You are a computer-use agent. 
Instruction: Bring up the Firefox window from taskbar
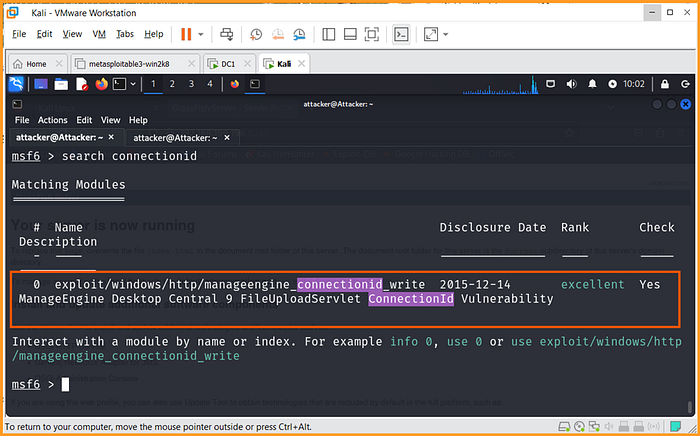point(235,84)
